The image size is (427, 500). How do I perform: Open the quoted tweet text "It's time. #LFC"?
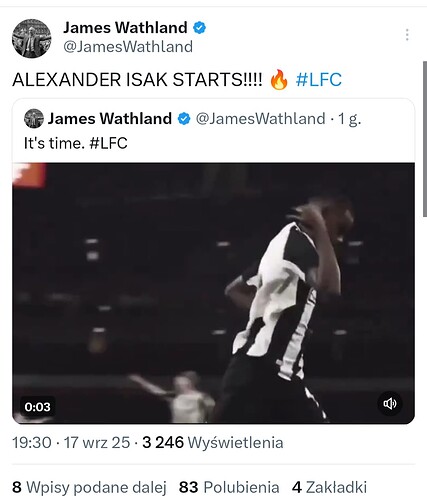pyautogui.click(x=76, y=143)
